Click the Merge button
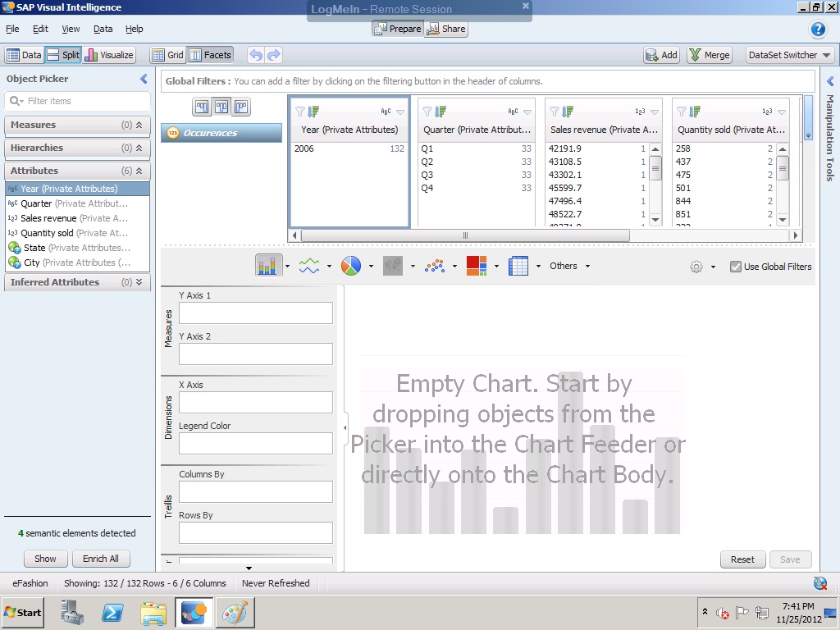Screen dimensions: 840x630 coord(710,55)
